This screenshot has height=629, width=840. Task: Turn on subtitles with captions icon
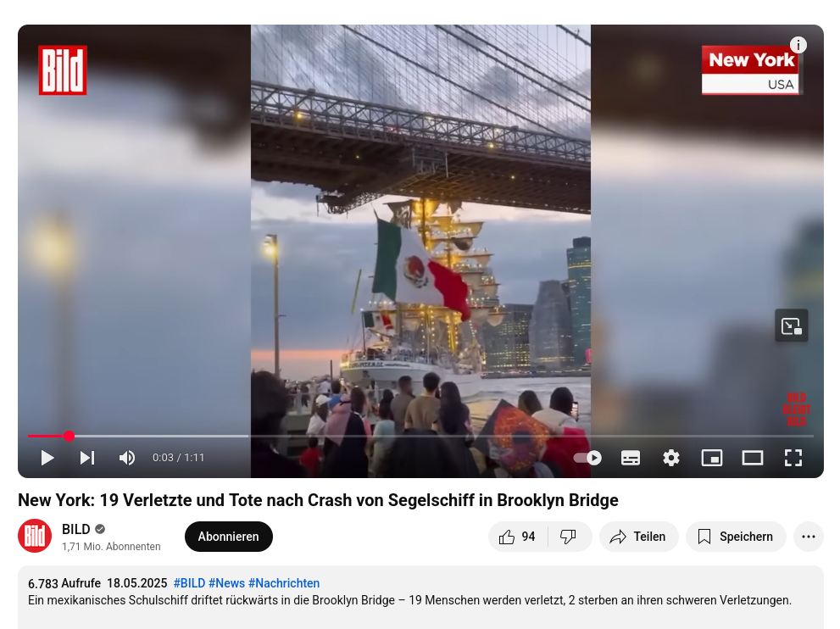pyautogui.click(x=631, y=458)
